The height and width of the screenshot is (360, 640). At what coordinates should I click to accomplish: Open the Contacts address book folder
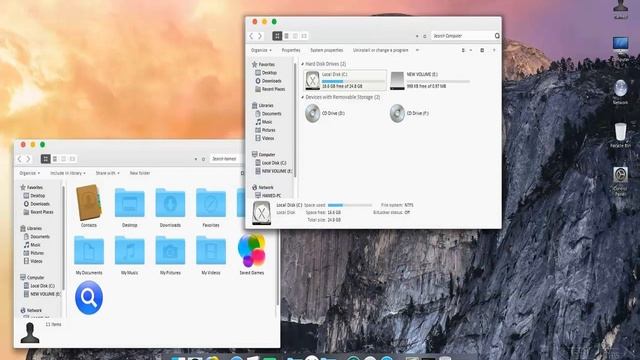[89, 202]
